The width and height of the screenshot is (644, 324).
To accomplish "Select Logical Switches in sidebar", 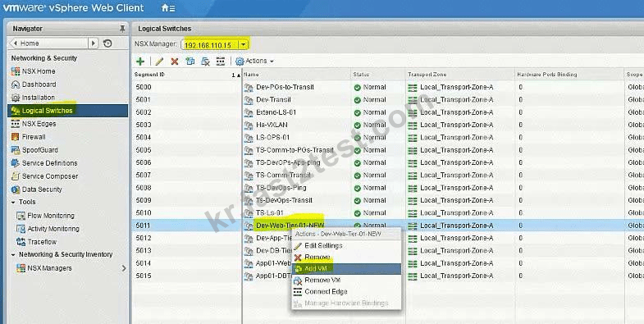I will [68, 111].
